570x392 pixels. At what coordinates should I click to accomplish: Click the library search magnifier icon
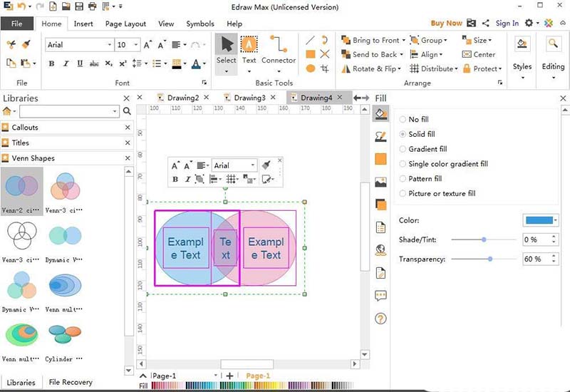pos(127,111)
